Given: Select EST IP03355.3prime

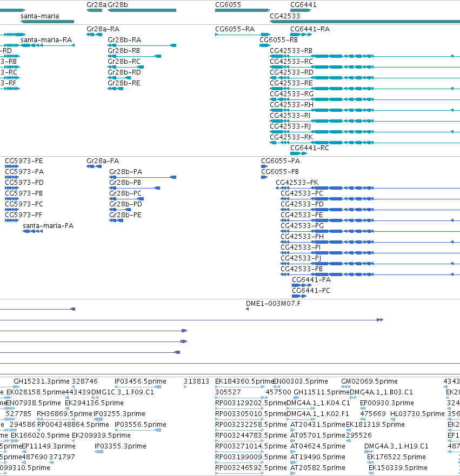Looking at the screenshot, I should (x=120, y=446).
